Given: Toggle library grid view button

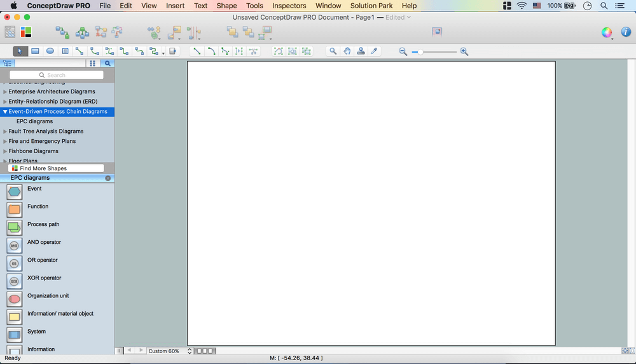Looking at the screenshot, I should point(93,64).
